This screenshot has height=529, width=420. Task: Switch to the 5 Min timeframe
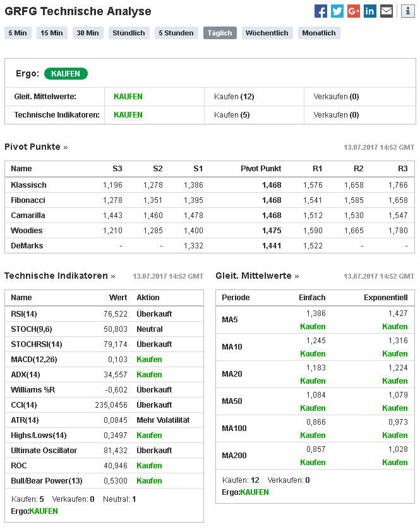[x=18, y=33]
